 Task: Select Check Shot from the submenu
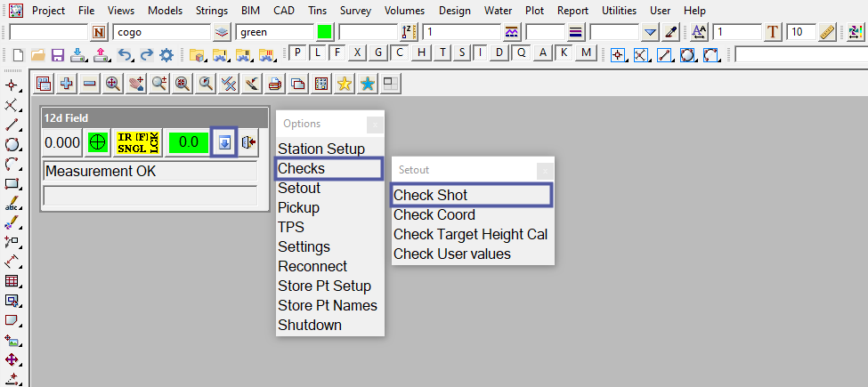(x=431, y=195)
